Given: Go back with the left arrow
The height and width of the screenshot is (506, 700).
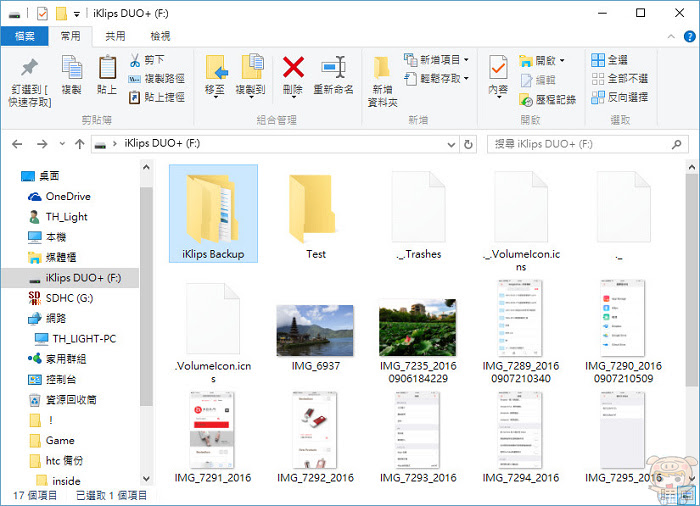Looking at the screenshot, I should (17, 144).
